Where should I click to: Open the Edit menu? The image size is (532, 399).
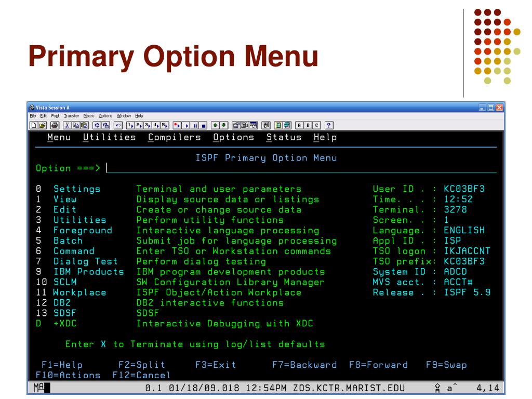[44, 116]
